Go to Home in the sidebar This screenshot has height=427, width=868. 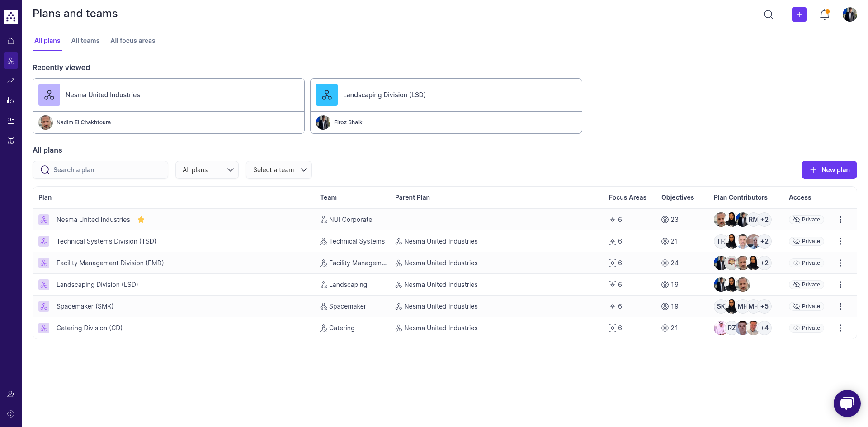(x=11, y=41)
